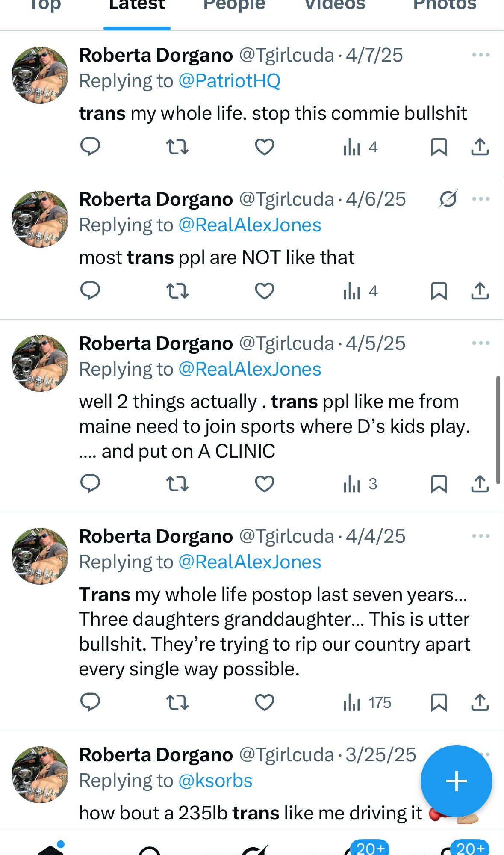This screenshot has height=855, width=504.
Task: Switch to the People tab
Action: pyautogui.click(x=234, y=6)
